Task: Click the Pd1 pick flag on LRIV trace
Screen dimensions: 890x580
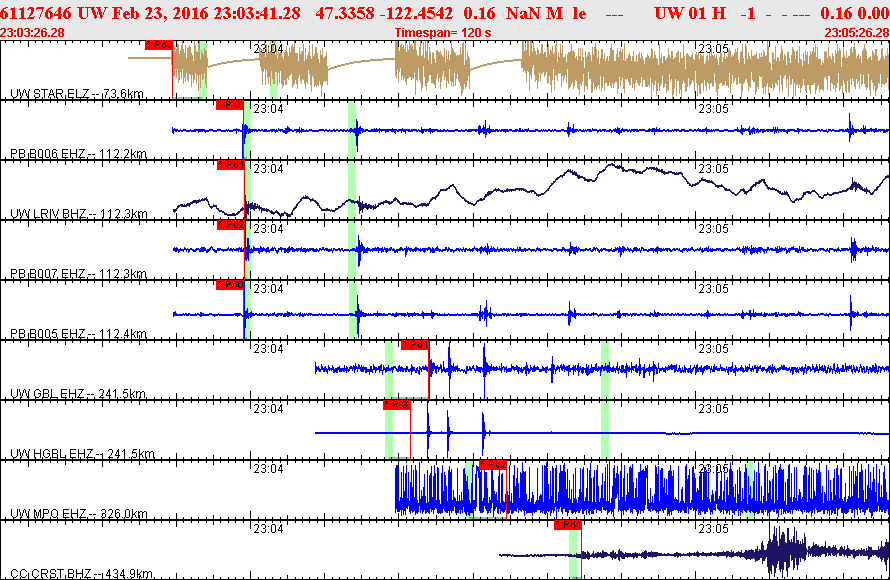Action: (230, 165)
